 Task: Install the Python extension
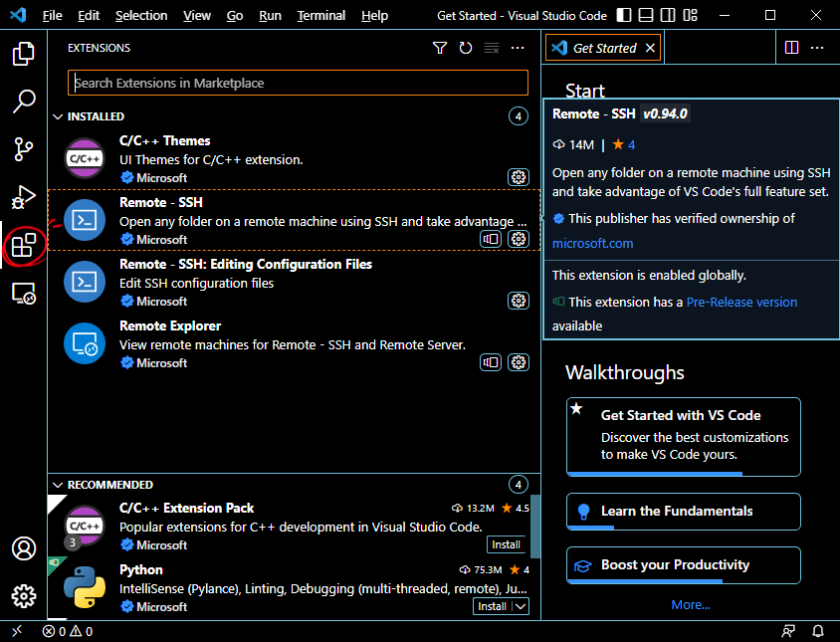point(493,606)
